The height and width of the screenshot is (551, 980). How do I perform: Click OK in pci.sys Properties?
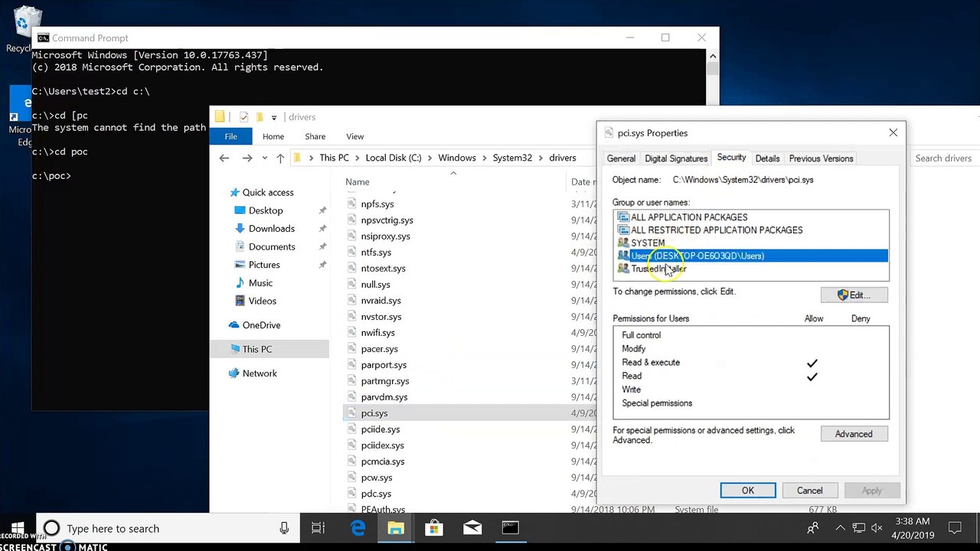(747, 491)
